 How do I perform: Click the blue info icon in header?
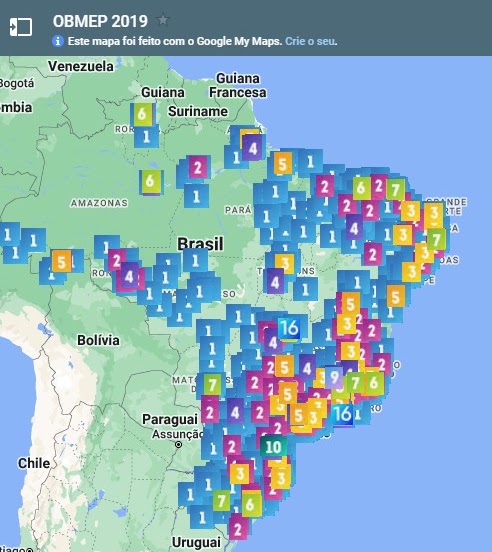(58, 41)
